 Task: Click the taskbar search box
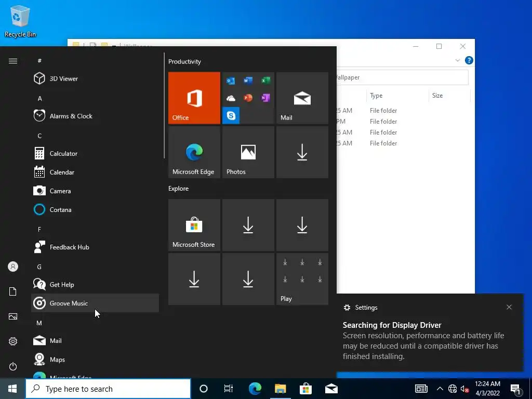tap(108, 389)
